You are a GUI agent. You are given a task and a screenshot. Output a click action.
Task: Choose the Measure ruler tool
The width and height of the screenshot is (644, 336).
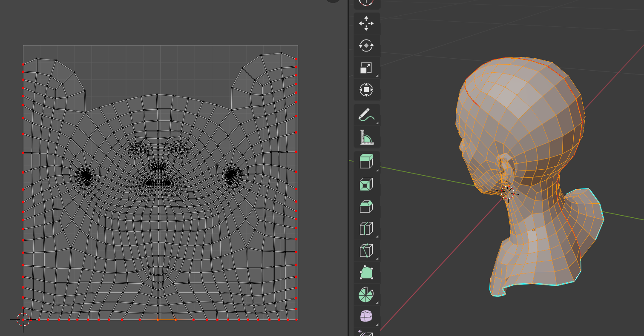[366, 137]
